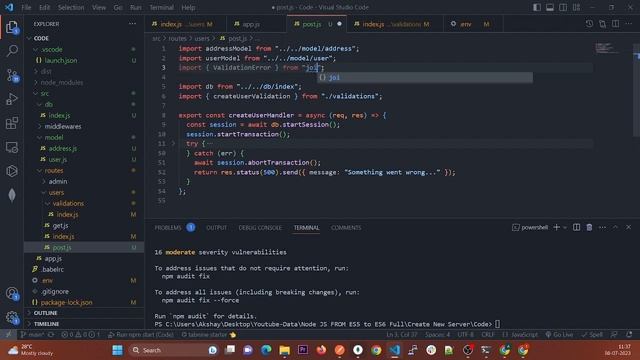Add a new terminal with plus icon
The image size is (640, 360).
tap(556, 227)
